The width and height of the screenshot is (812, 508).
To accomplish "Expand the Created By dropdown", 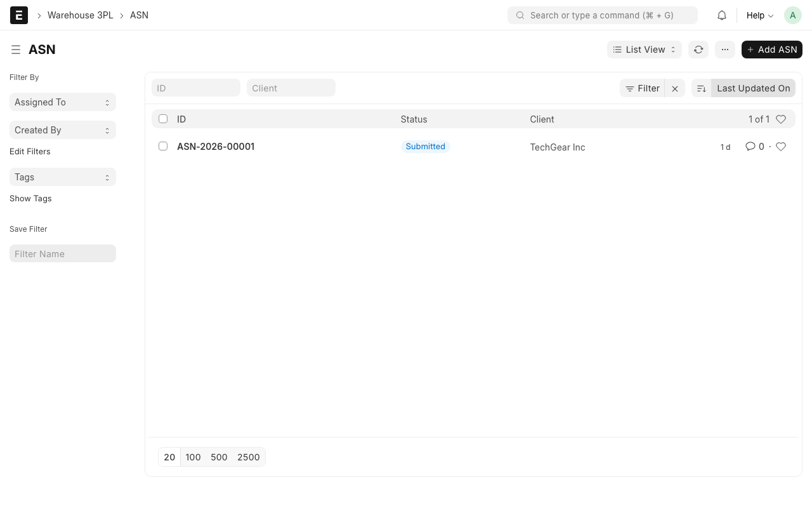I will [x=62, y=130].
